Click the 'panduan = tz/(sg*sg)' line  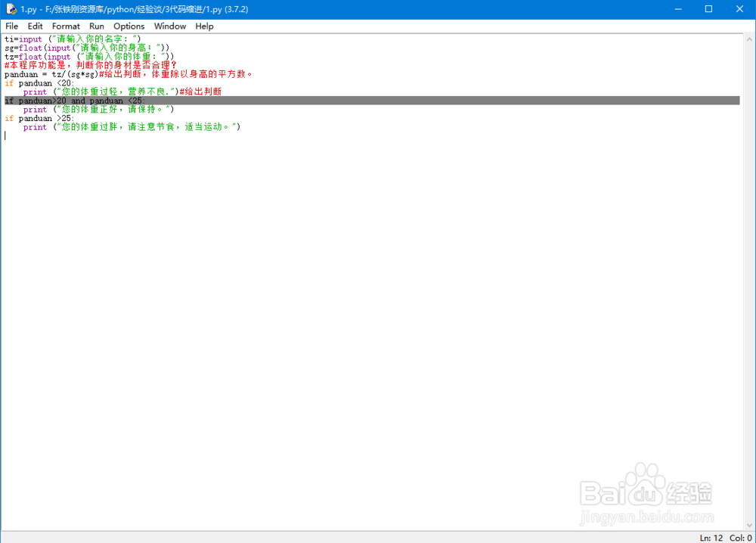coord(129,74)
